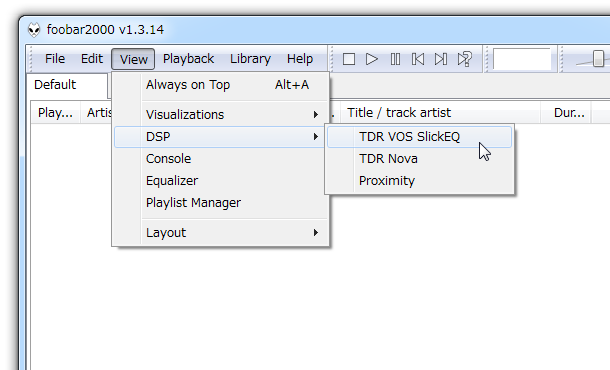Select the Default playlist tab
Viewport: 610px width, 370px height.
point(67,85)
